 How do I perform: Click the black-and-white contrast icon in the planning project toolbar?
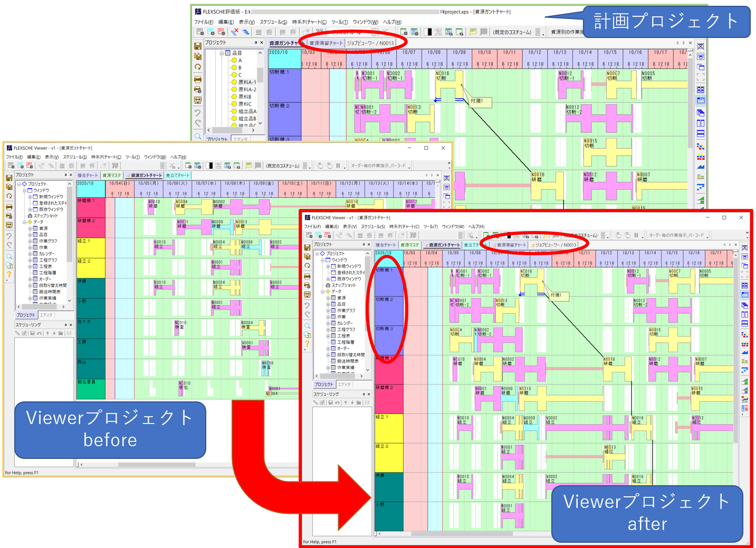427,32
